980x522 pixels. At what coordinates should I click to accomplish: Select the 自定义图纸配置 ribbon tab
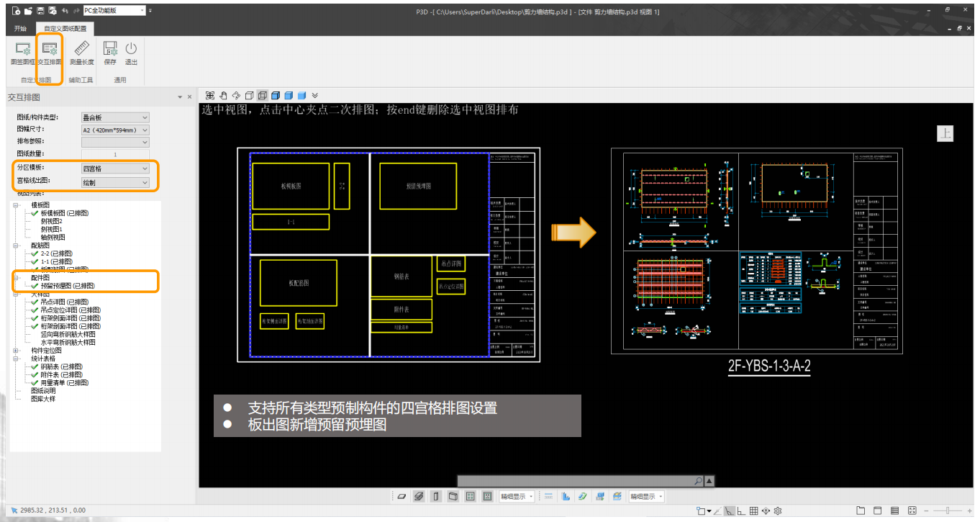[65, 29]
